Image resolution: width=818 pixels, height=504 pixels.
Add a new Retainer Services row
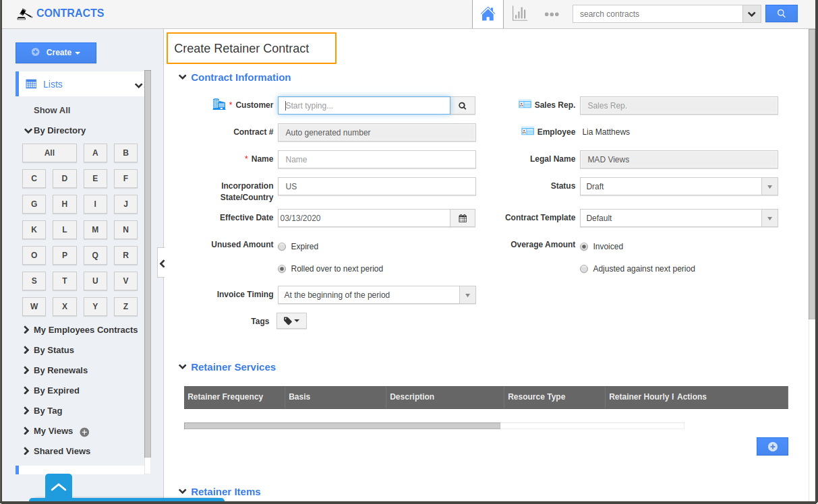tap(772, 447)
